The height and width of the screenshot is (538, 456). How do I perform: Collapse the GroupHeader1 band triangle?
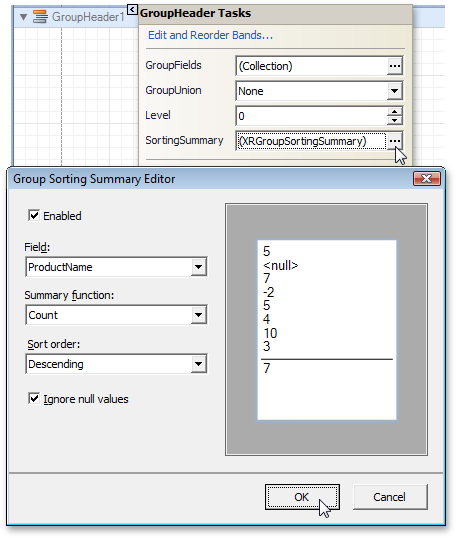click(23, 17)
